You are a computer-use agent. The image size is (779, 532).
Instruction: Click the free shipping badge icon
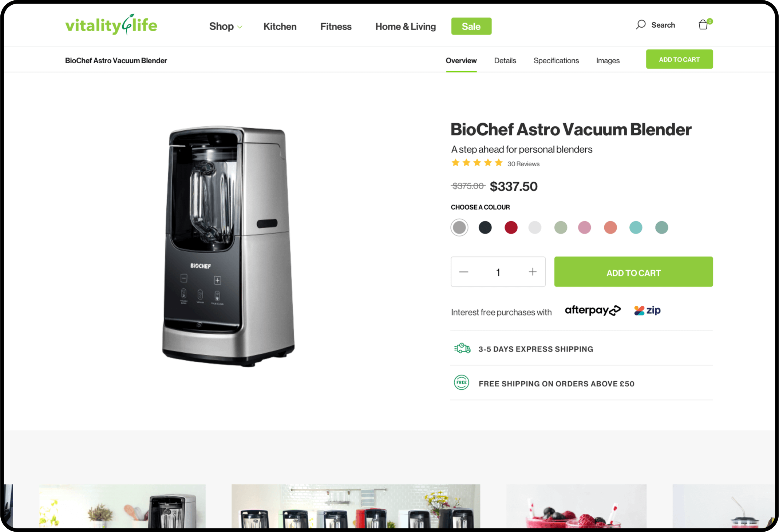462,382
